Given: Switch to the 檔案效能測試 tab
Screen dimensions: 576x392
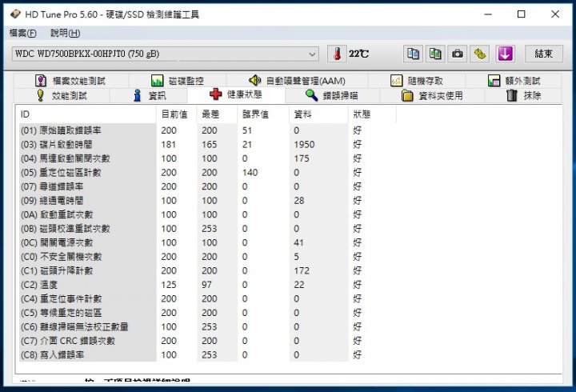Looking at the screenshot, I should click(71, 81).
